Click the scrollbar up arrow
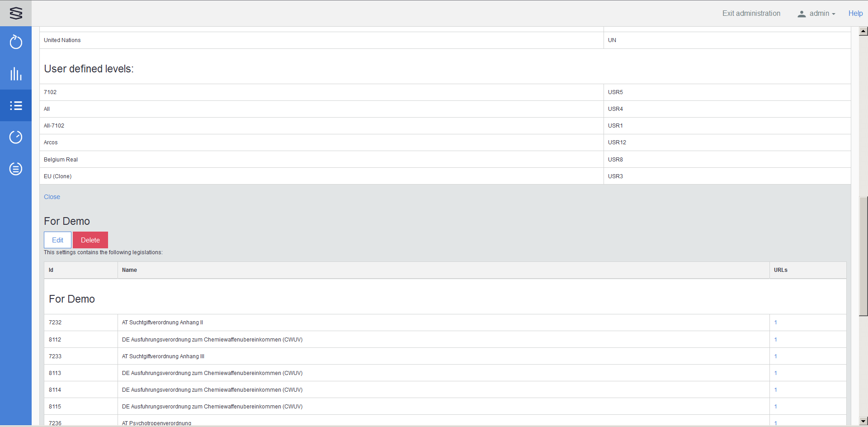The height and width of the screenshot is (427, 868). click(863, 31)
